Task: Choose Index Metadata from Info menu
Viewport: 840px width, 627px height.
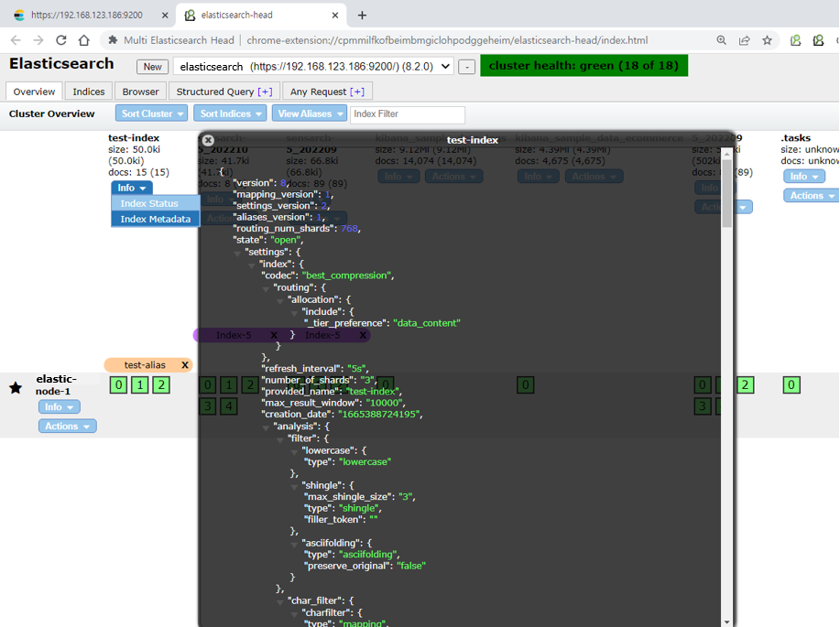Action: tap(156, 219)
